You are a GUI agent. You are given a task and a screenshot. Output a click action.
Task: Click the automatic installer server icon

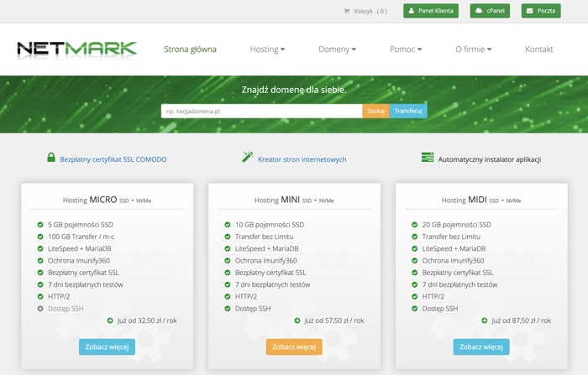pyautogui.click(x=428, y=158)
